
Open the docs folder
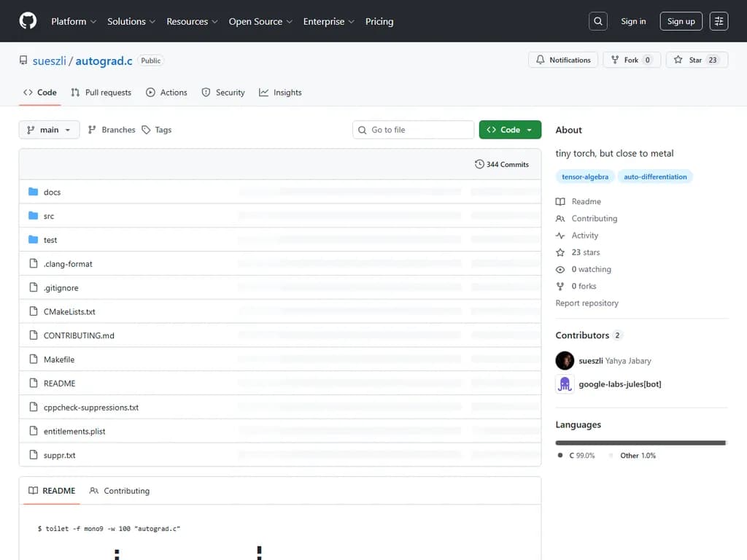point(52,192)
